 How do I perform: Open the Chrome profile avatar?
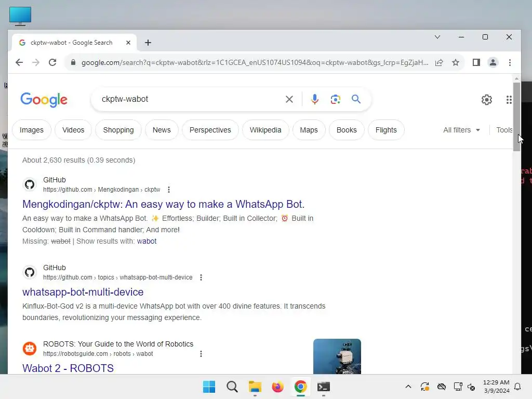[x=493, y=62]
